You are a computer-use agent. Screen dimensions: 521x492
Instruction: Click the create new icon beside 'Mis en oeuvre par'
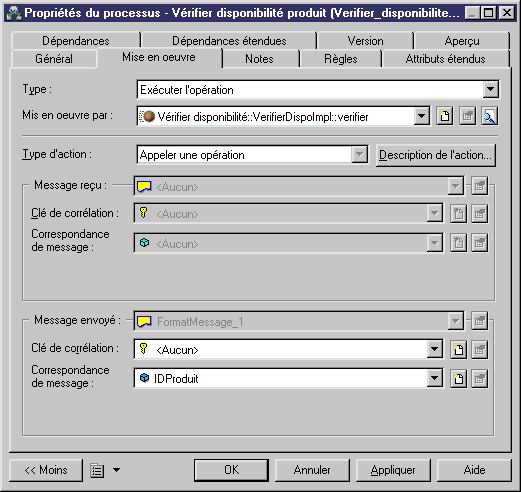[445, 116]
